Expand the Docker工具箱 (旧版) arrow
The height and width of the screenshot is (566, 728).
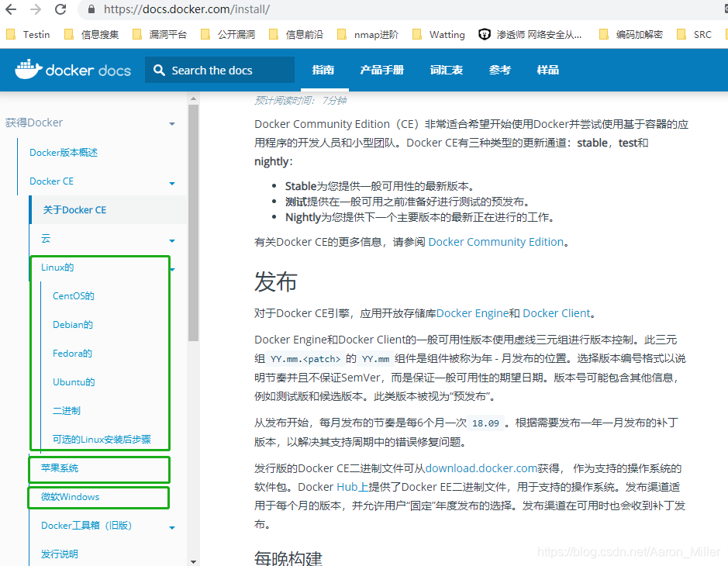pyautogui.click(x=172, y=528)
